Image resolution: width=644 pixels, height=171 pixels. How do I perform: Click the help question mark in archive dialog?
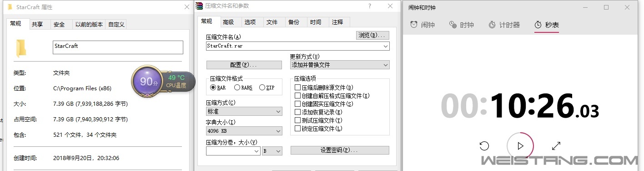tap(370, 6)
